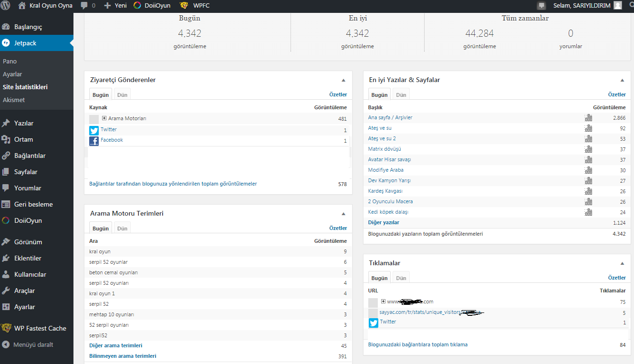634x364 pixels.
Task: Open Özetler link in En iyi Yazılar
Action: click(x=617, y=94)
